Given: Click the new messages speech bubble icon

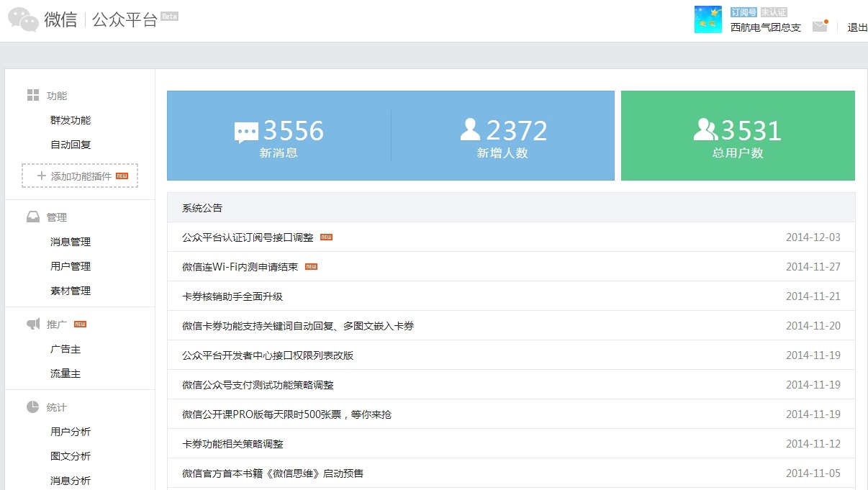Looking at the screenshot, I should point(246,132).
